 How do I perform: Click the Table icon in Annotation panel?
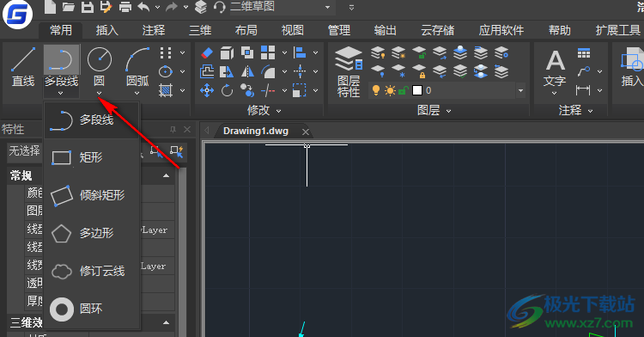pyautogui.click(x=584, y=53)
